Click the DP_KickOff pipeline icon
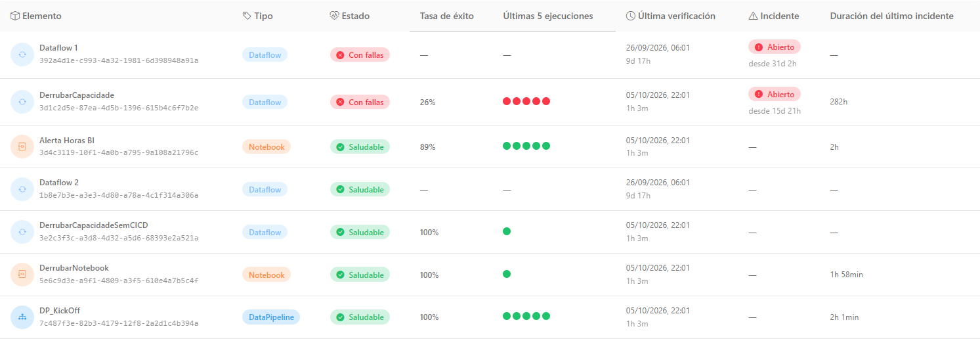The width and height of the screenshot is (980, 339). (22, 317)
